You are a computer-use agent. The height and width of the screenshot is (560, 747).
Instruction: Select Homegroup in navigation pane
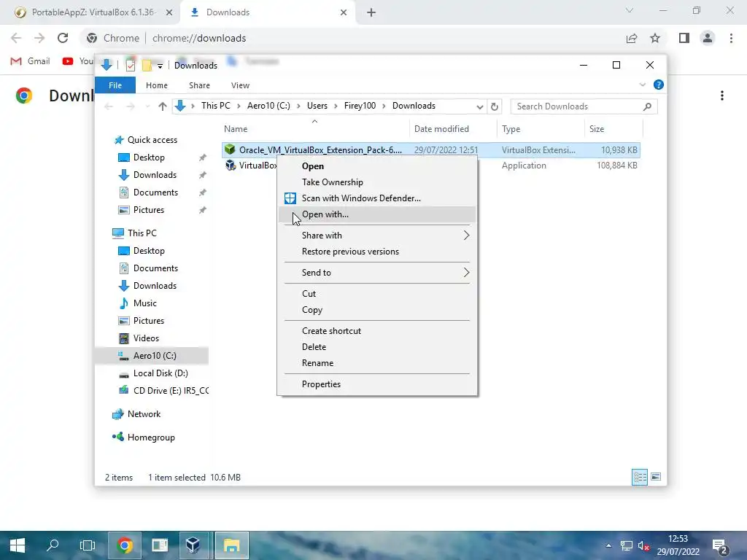tap(150, 437)
